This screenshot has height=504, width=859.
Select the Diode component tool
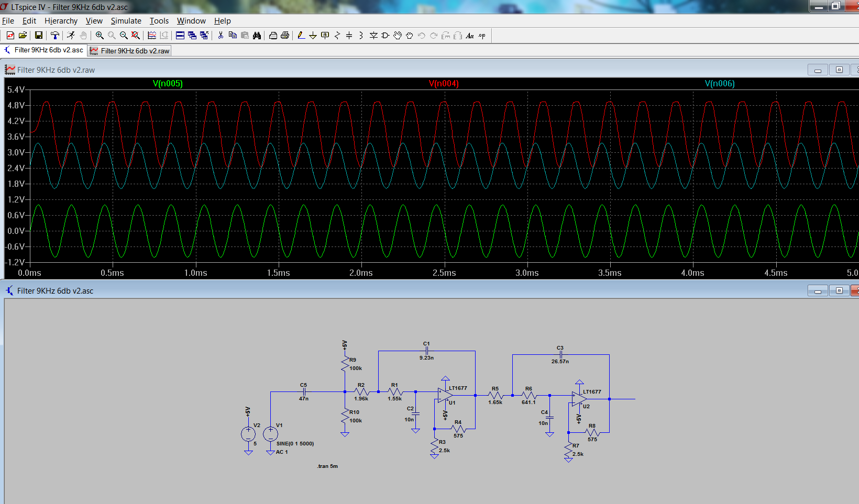tap(373, 36)
